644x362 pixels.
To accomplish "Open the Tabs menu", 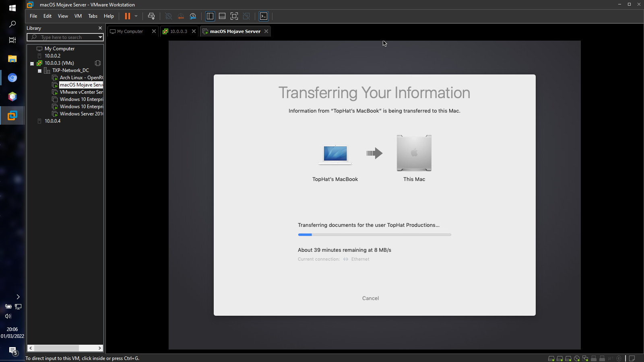I will [93, 16].
